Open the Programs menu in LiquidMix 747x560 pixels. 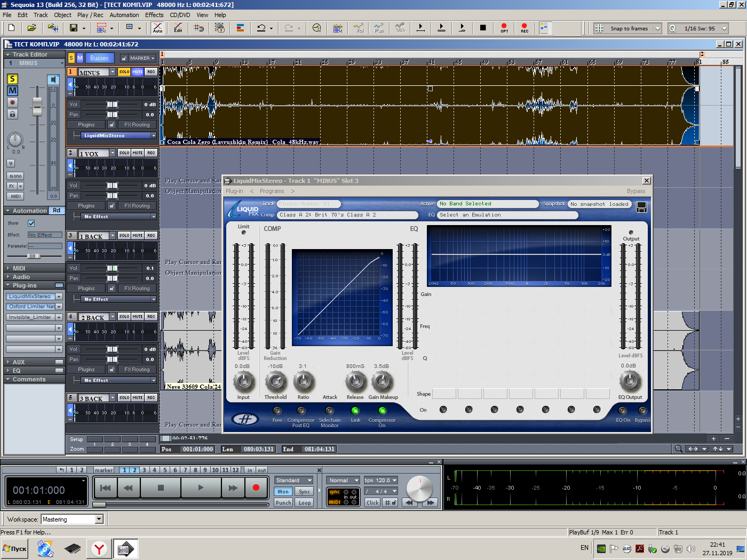click(x=272, y=191)
